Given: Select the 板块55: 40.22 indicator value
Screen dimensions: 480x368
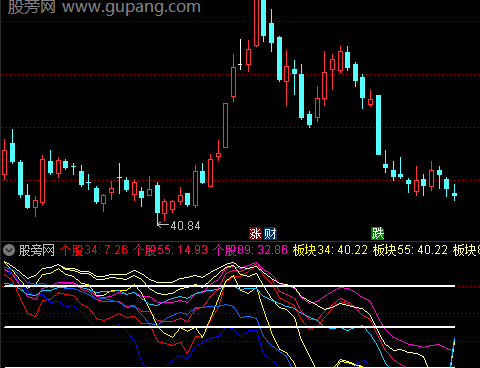Looking at the screenshot, I should [410, 250].
